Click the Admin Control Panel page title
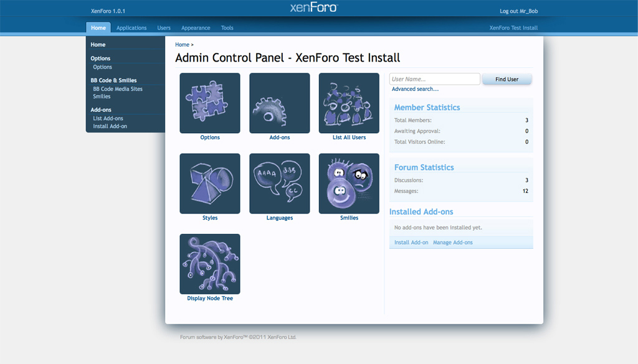The width and height of the screenshot is (638, 364). [288, 58]
